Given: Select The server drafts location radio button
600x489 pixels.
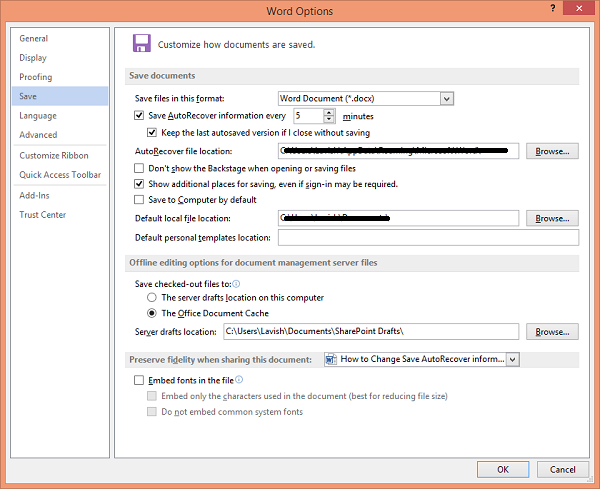Looking at the screenshot, I should coord(152,297).
